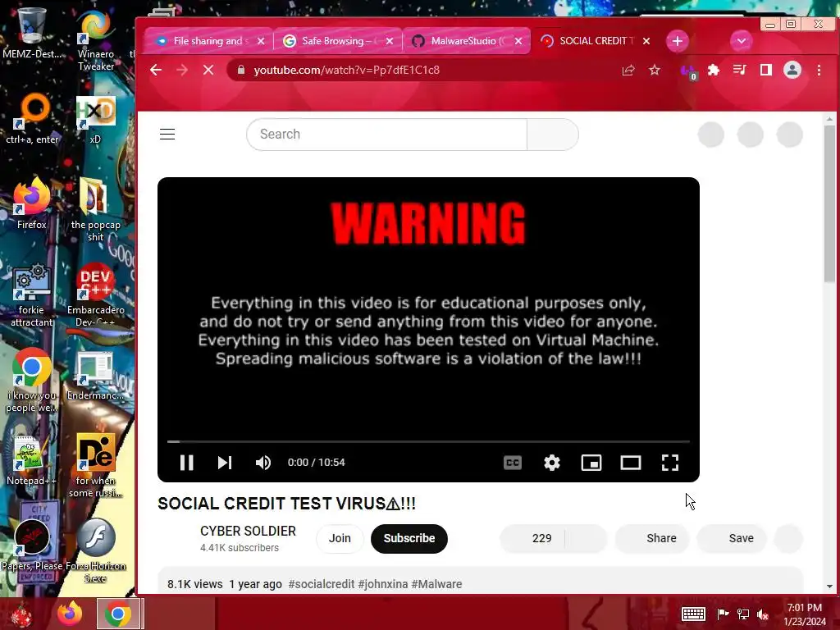
Task: Focus the YouTube Search field
Action: [x=387, y=134]
